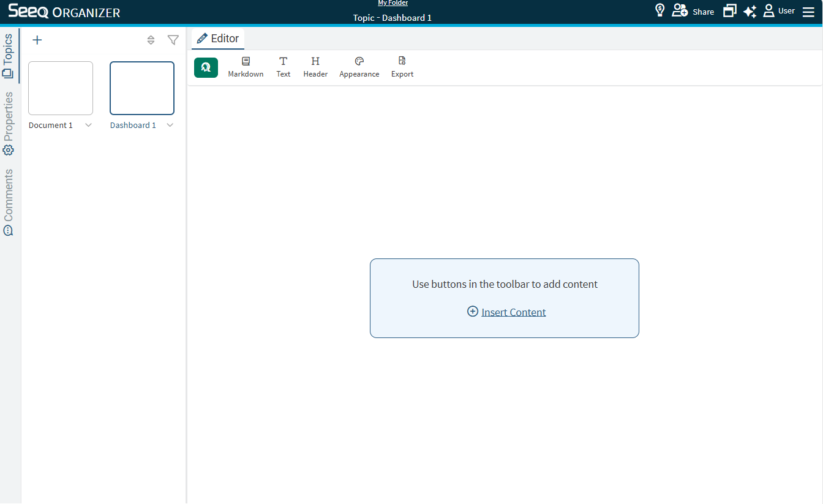Open the Document 1 dropdown menu
The image size is (823, 504).
pos(88,125)
